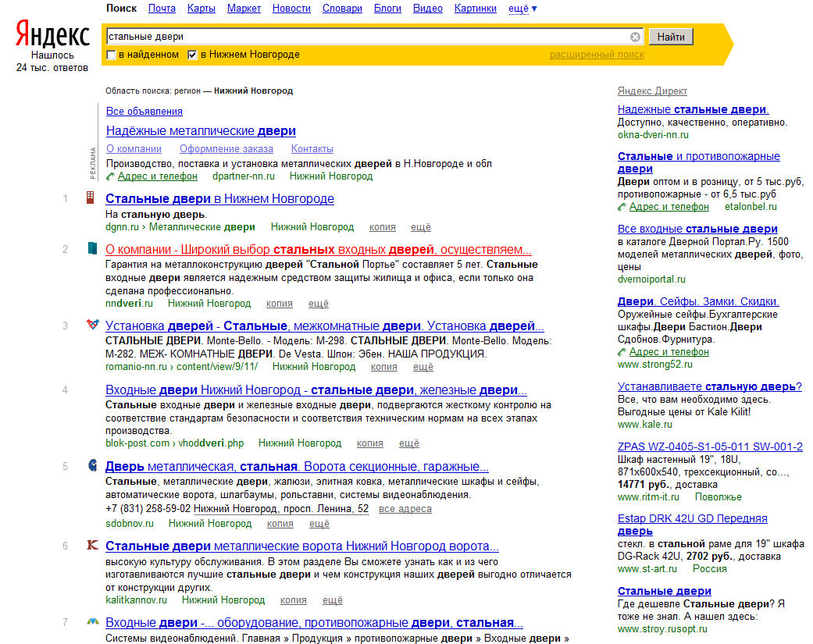The height and width of the screenshot is (644, 813).
Task: Click the favicon of result number 7
Action: click(92, 621)
